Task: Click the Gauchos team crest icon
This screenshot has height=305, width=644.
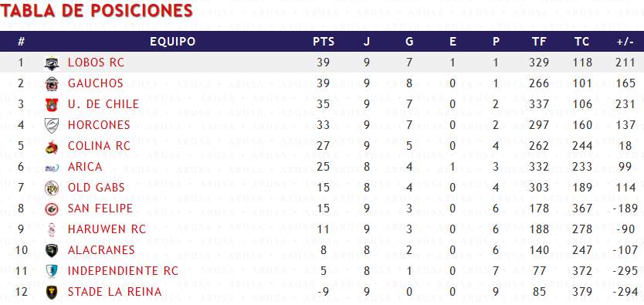Action: (x=52, y=83)
